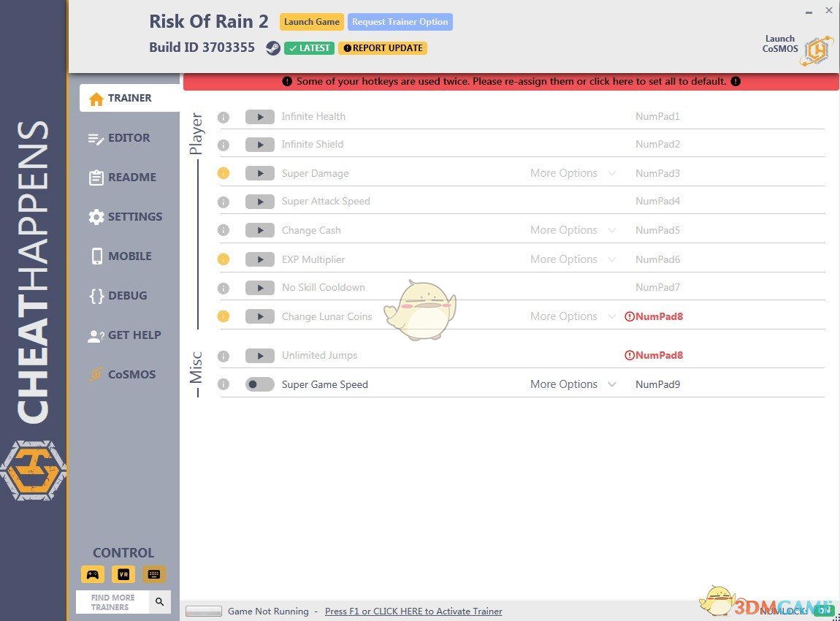Open the DEBUG tab
The image size is (840, 621).
118,296
